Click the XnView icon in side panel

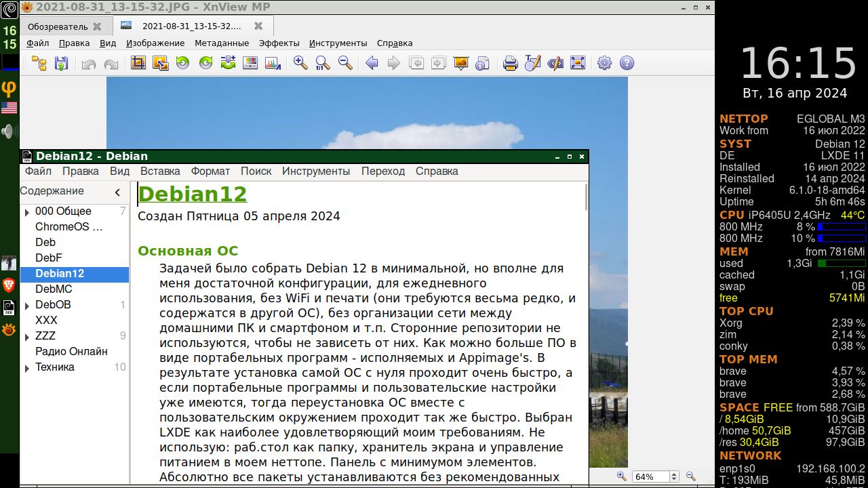click(9, 330)
